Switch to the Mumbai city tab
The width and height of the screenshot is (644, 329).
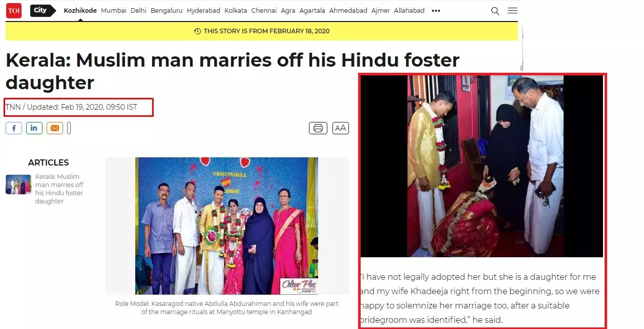tap(114, 10)
